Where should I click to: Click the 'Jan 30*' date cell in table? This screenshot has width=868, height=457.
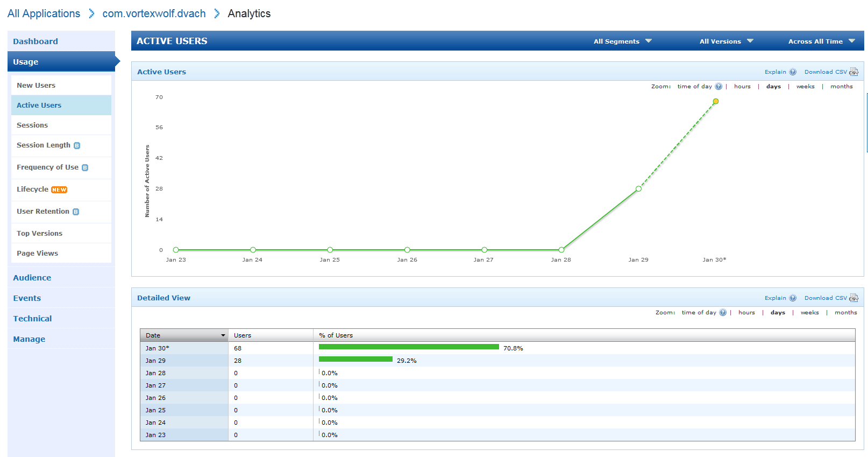pyautogui.click(x=184, y=348)
